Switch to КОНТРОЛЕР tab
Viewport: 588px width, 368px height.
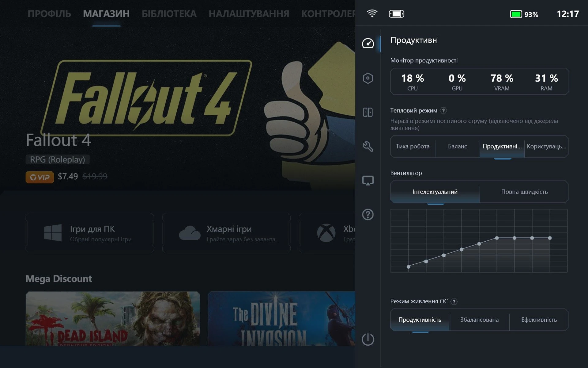328,14
